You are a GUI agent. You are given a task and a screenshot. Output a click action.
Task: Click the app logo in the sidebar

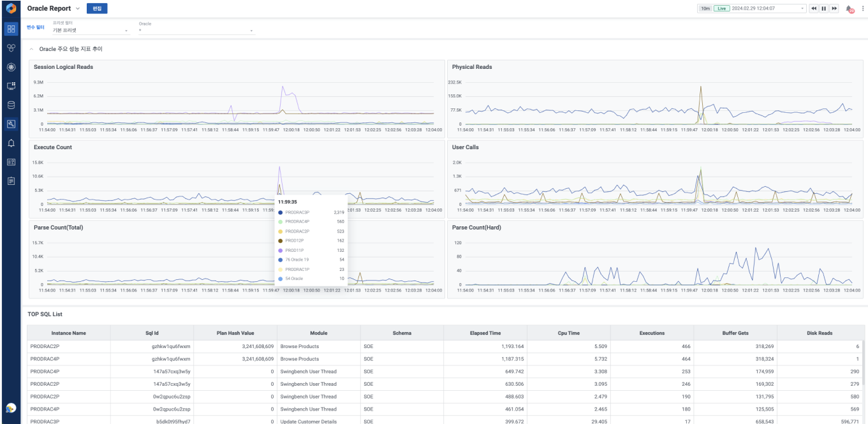click(11, 8)
